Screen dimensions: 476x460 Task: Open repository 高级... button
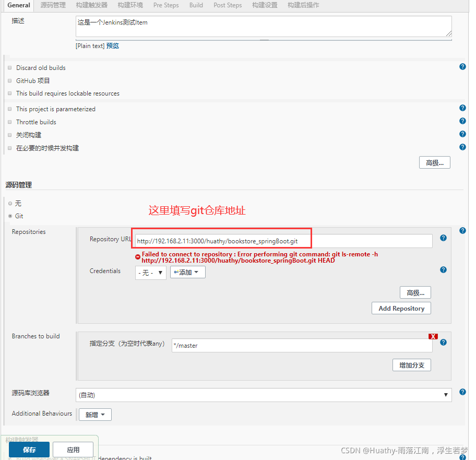point(415,292)
